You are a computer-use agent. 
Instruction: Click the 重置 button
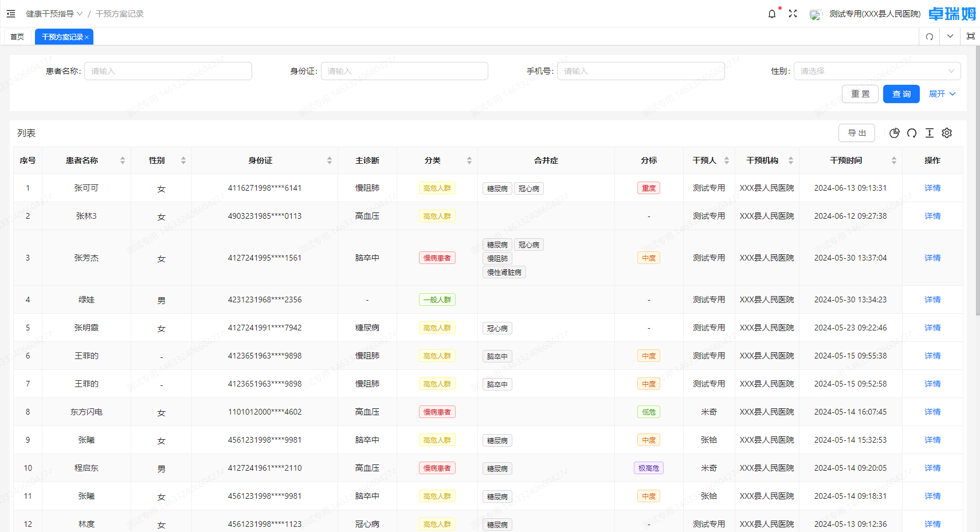(x=860, y=94)
